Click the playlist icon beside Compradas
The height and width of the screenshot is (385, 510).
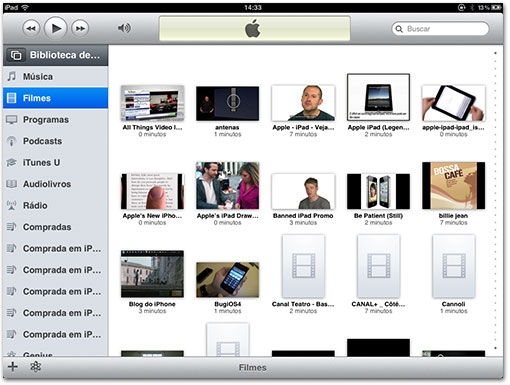(x=12, y=227)
